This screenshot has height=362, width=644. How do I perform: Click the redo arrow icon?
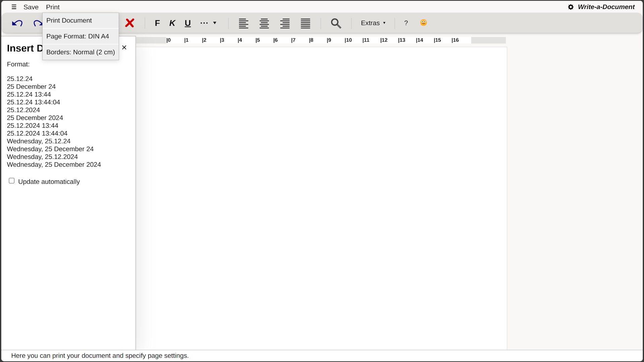38,23
